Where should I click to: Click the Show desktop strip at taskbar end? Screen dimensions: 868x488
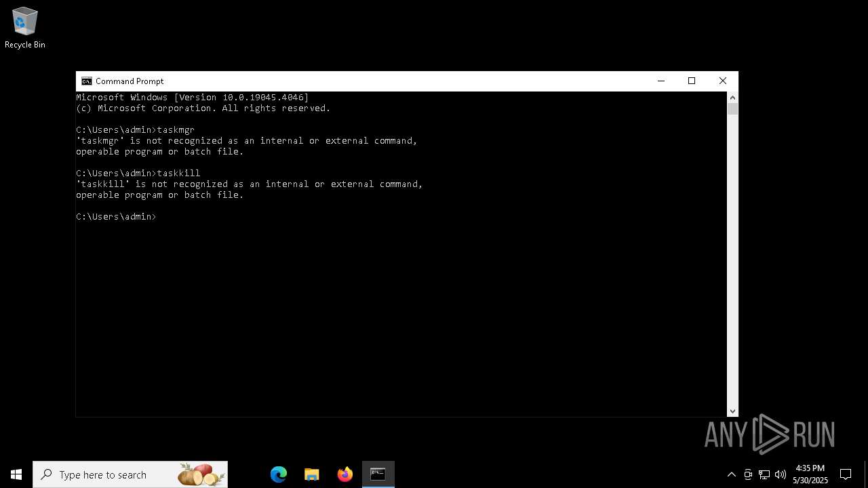point(866,474)
